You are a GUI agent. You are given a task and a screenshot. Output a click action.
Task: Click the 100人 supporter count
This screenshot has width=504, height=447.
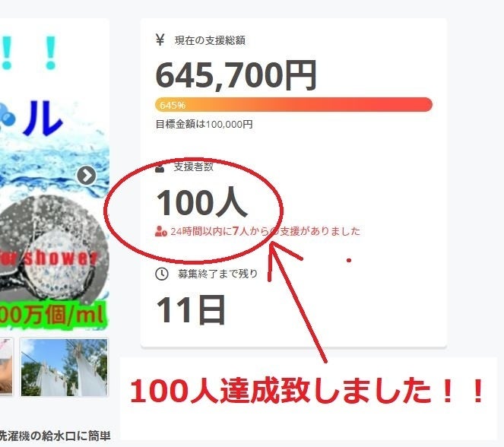coord(202,202)
